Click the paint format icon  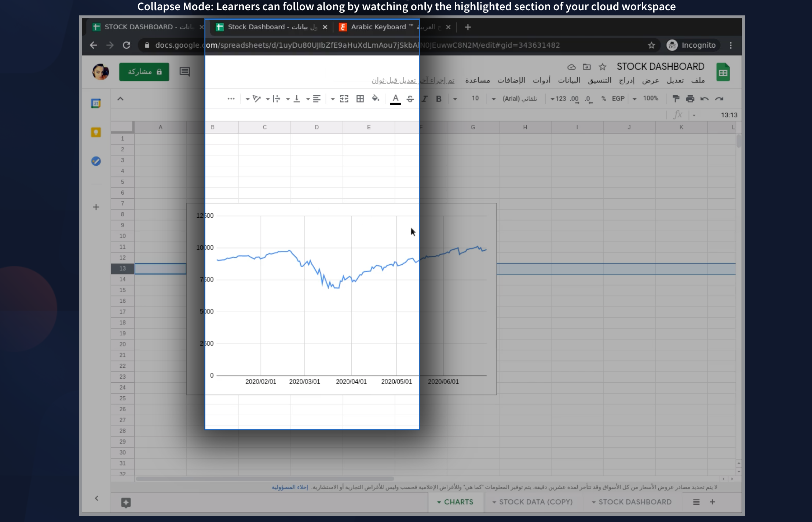click(x=676, y=99)
